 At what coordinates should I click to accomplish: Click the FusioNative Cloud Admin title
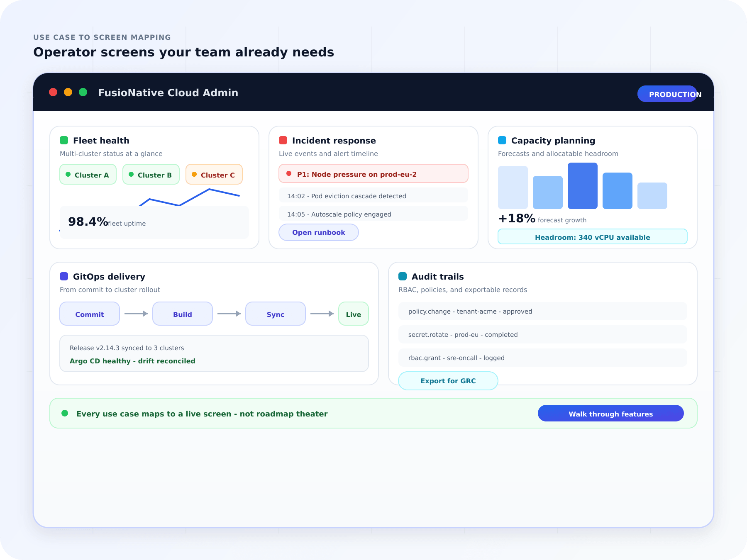[x=168, y=93]
